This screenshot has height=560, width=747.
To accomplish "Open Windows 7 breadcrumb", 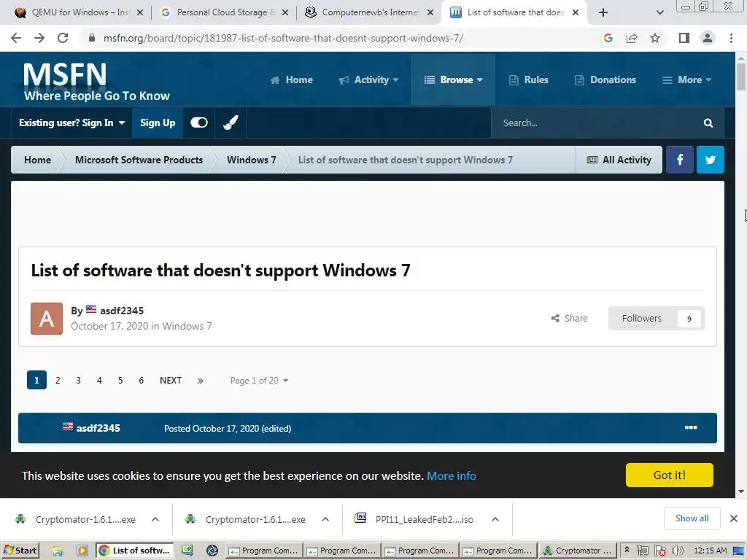I will [251, 160].
